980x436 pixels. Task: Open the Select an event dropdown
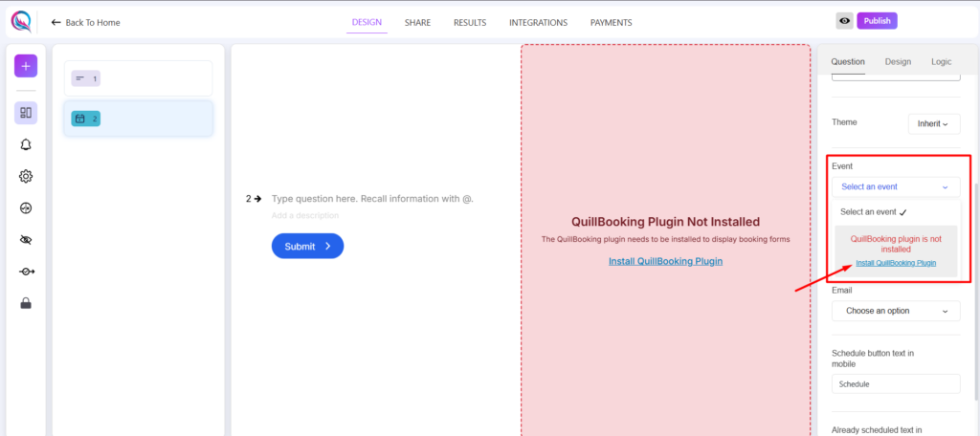896,186
